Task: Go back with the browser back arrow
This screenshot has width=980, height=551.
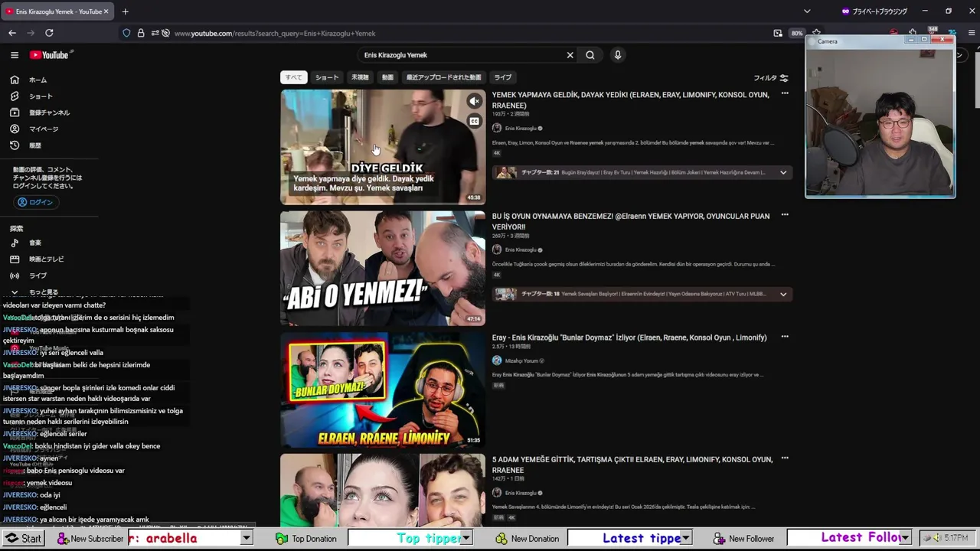Action: [12, 33]
